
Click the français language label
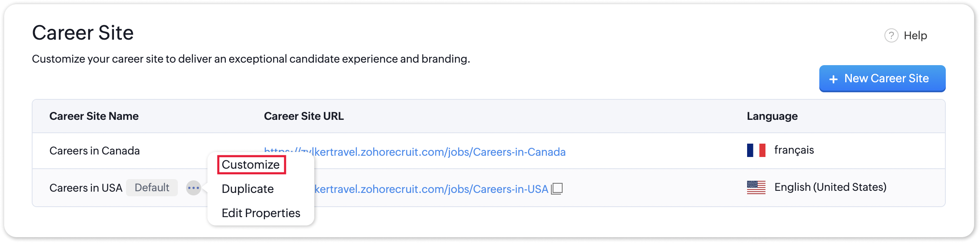tap(794, 150)
